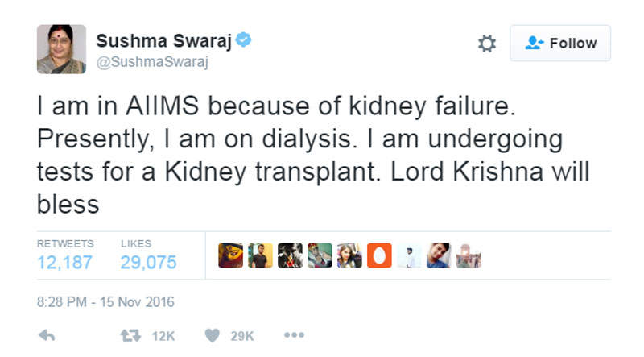Viewport: 644px width, 357px height.
Task: Open the India Gate monument avatar
Action: click(x=469, y=255)
